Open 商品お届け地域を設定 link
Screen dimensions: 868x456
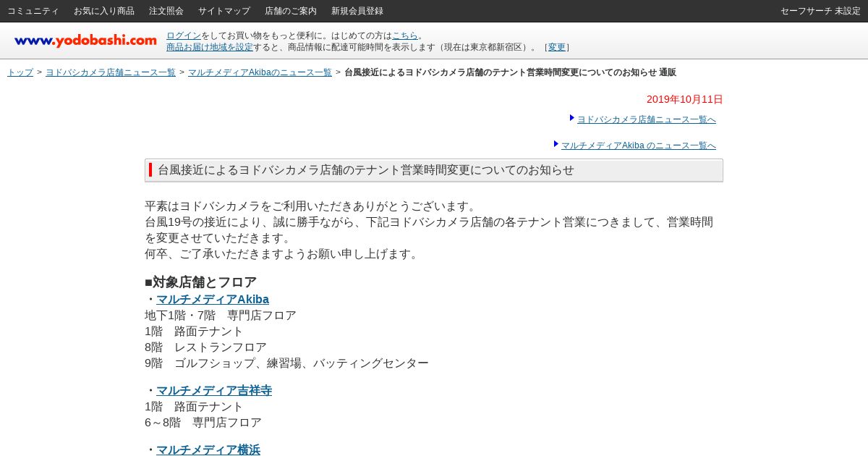click(x=210, y=47)
